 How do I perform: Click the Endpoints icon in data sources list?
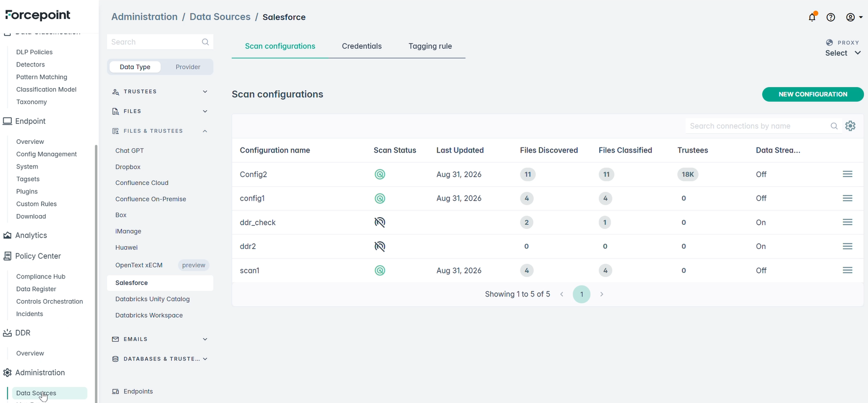click(x=115, y=392)
